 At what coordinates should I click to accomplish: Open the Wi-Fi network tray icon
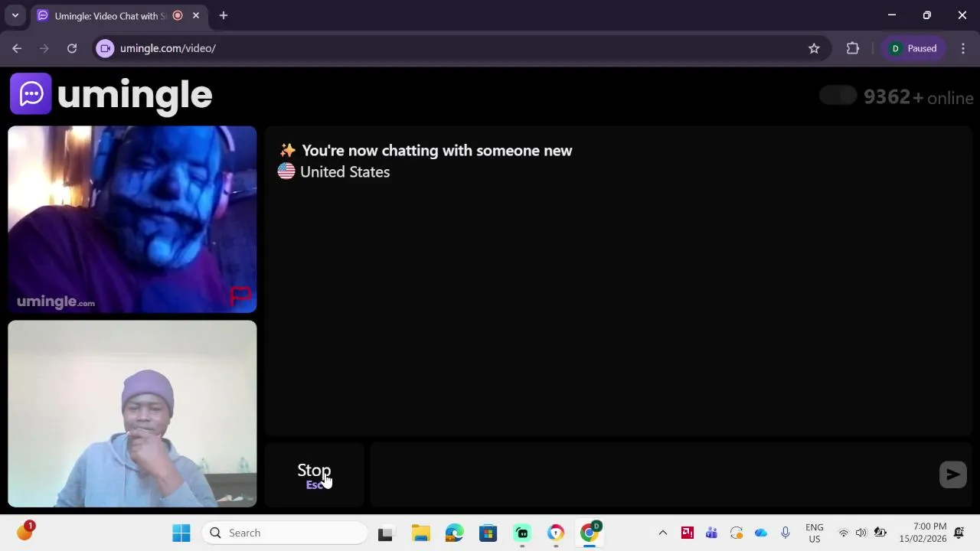844,533
